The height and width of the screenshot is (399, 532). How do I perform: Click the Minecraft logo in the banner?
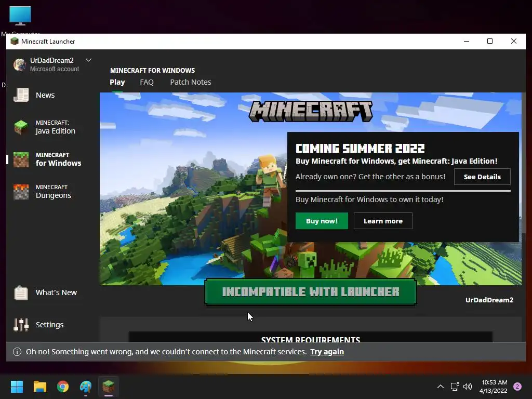[311, 111]
